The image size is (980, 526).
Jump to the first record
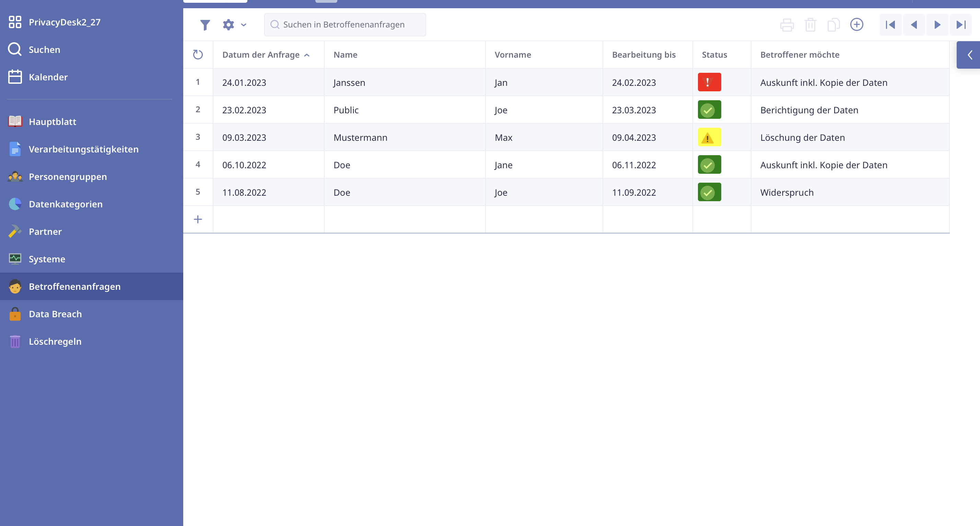(x=890, y=25)
